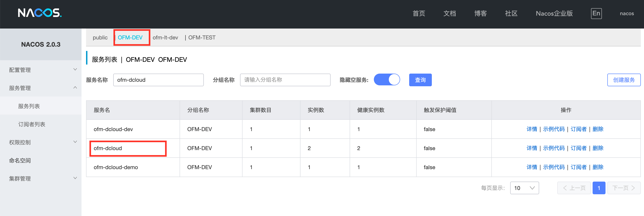This screenshot has height=216, width=644.
Task: Click the 创建服务 button
Action: [624, 80]
